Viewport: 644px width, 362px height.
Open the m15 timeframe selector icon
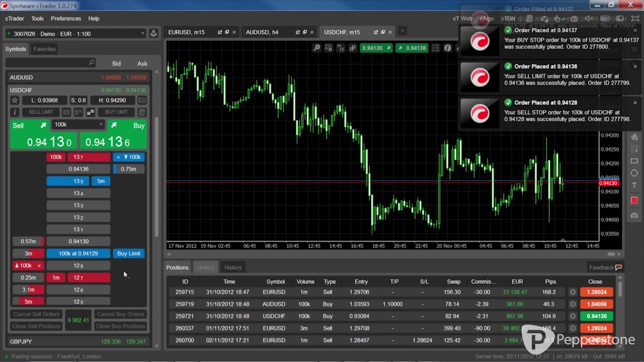340,48
